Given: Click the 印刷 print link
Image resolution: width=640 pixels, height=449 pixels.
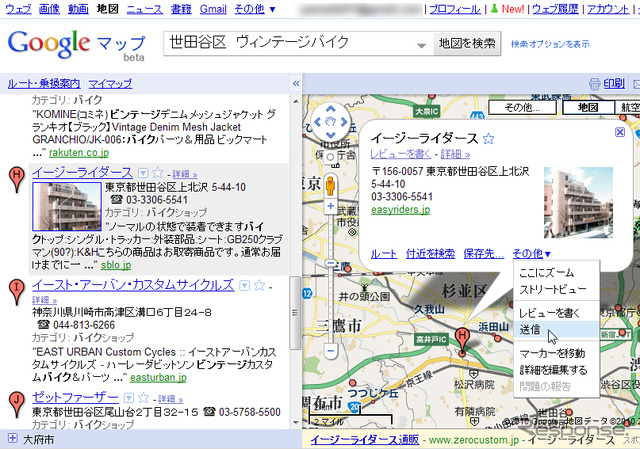Looking at the screenshot, I should 614,83.
